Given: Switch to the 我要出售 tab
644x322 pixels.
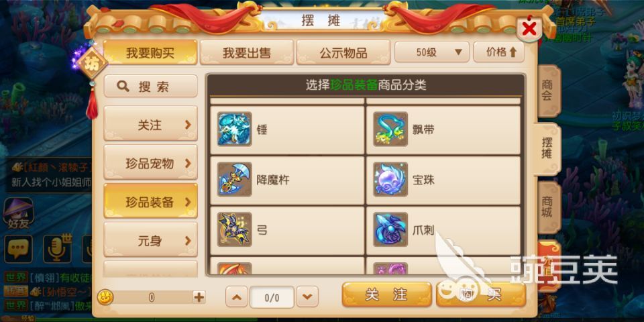Looking at the screenshot, I should (x=246, y=52).
